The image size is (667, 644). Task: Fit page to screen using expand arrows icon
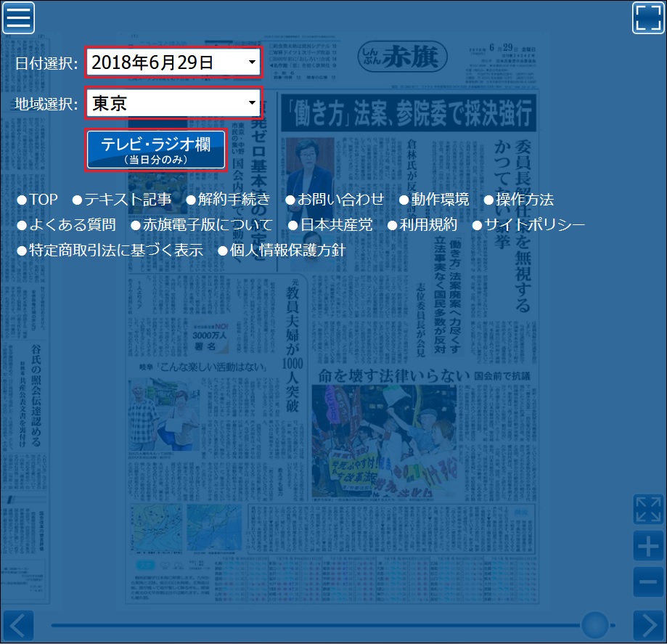[648, 509]
